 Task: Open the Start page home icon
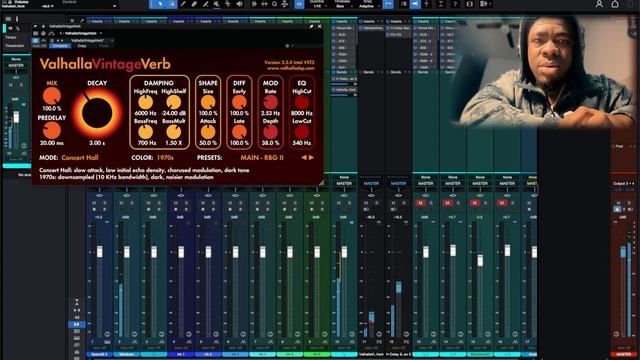(x=615, y=4)
